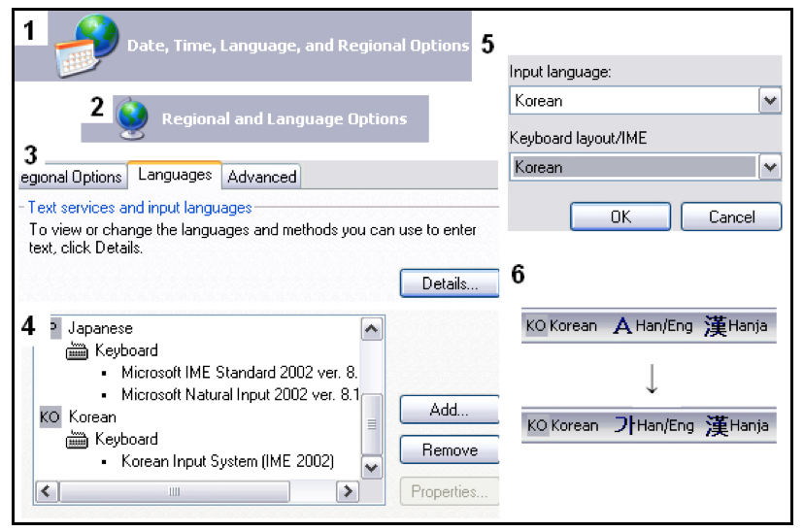The height and width of the screenshot is (532, 804).
Task: Open the Keyboard layout/IME dropdown arrow
Action: pos(770,167)
